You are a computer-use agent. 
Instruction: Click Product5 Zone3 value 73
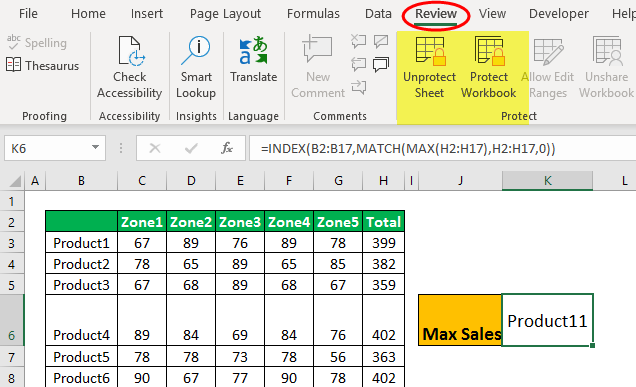(240, 357)
